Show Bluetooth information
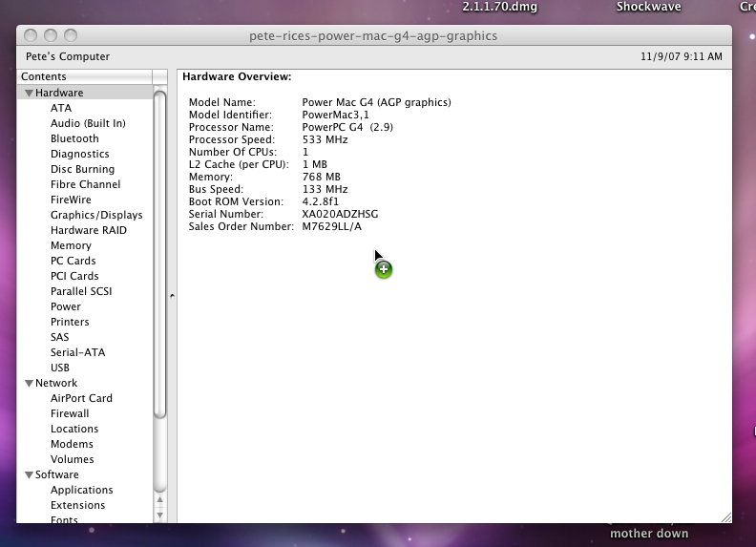 pyautogui.click(x=74, y=138)
